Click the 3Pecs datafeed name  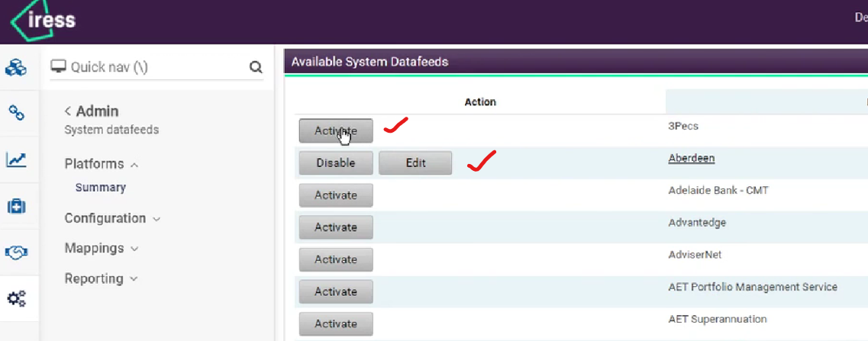tap(683, 126)
